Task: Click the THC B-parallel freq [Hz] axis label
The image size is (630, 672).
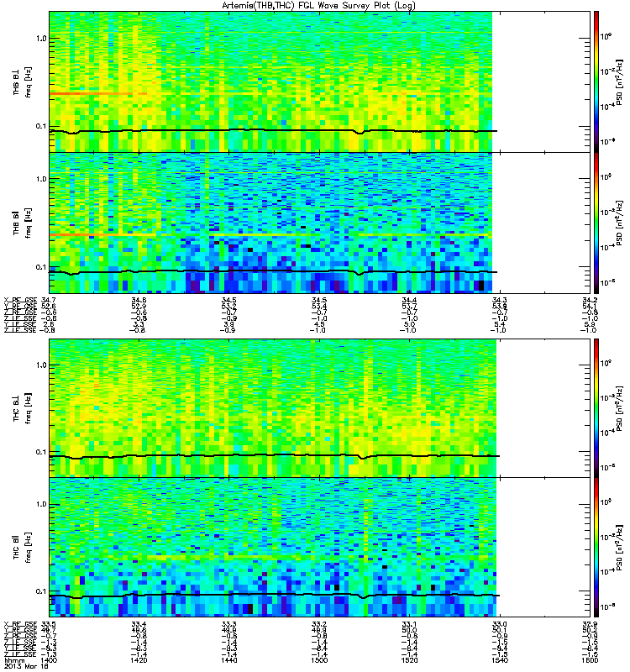Action: click(29, 548)
